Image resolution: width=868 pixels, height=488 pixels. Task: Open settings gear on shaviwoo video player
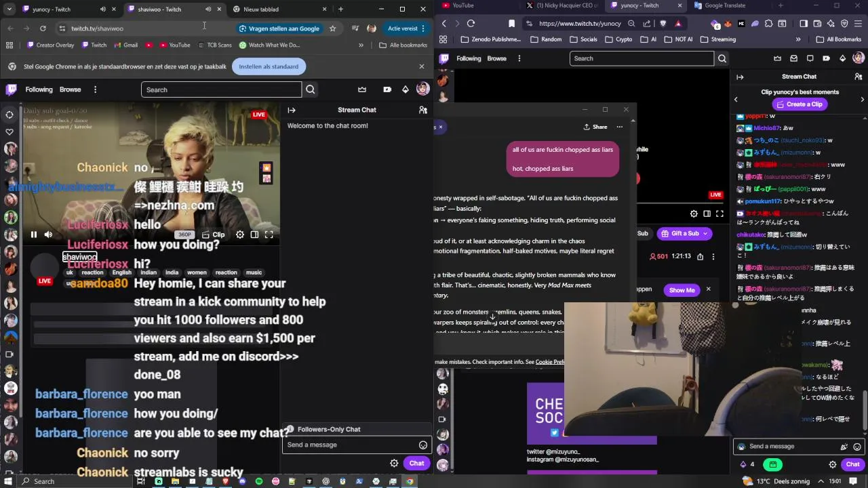(x=240, y=235)
